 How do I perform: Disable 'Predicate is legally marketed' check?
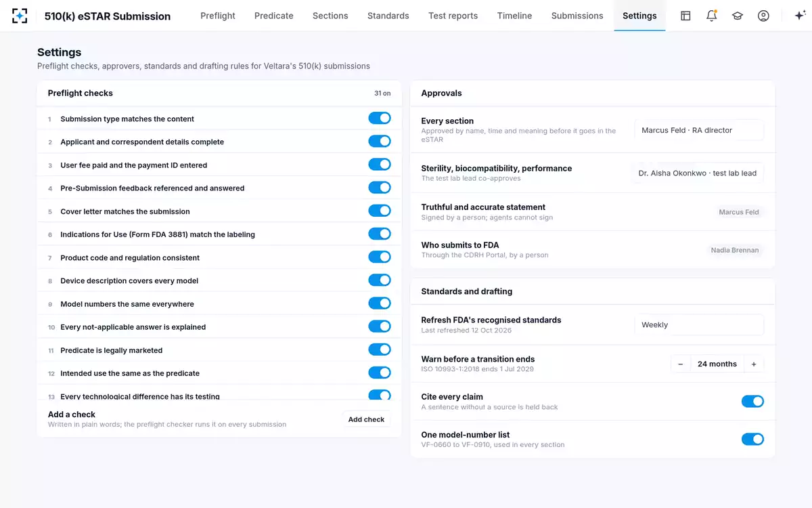(x=380, y=350)
